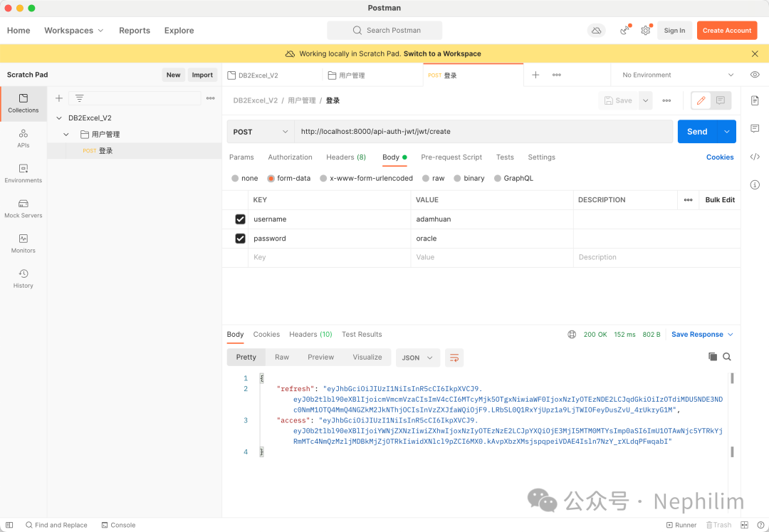Open the two-pane layout icon in status bar
769x532 pixels.
(744, 525)
